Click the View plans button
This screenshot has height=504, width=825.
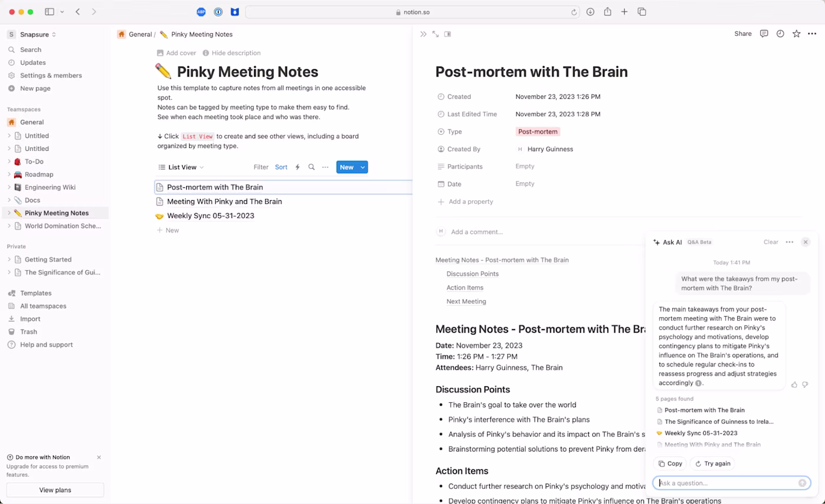[x=55, y=490]
